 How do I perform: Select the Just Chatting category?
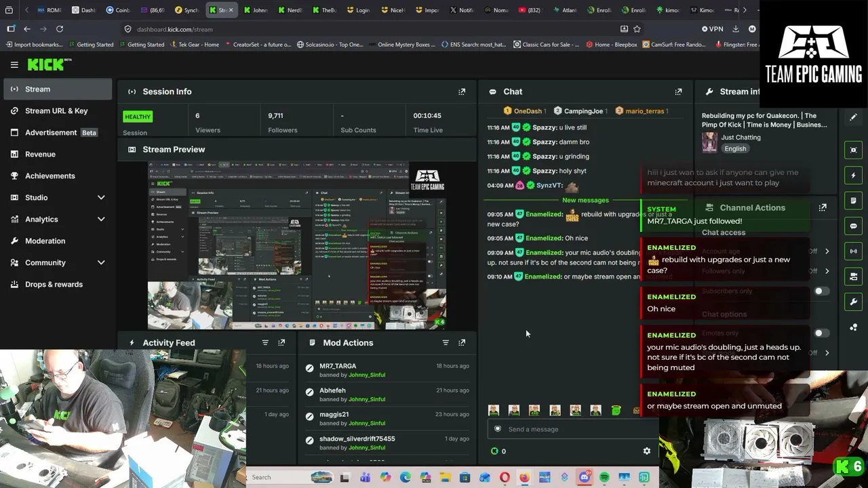741,137
